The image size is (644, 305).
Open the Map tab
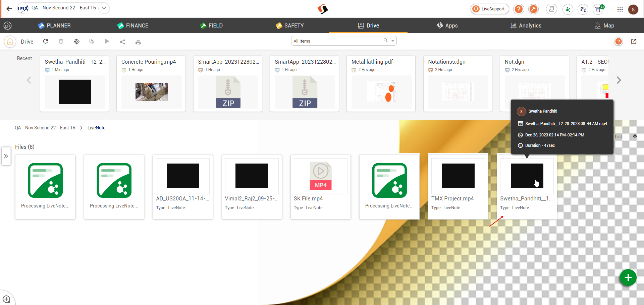pos(604,25)
